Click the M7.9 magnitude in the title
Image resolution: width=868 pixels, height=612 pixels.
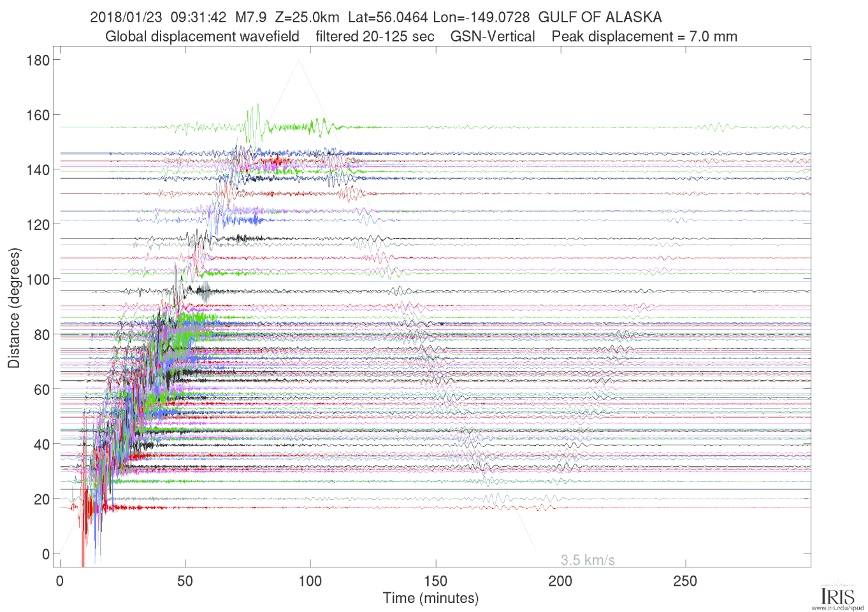point(250,17)
